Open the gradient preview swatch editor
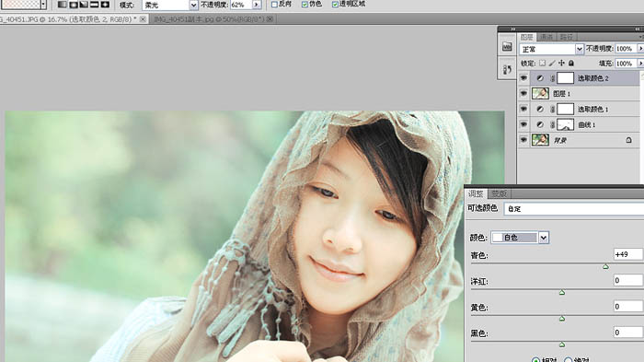 [20, 5]
